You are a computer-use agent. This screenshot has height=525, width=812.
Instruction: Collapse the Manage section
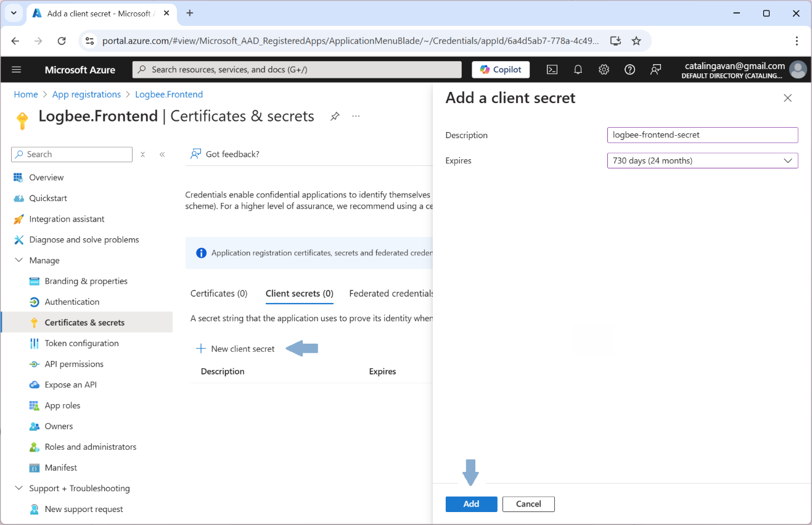click(x=18, y=260)
